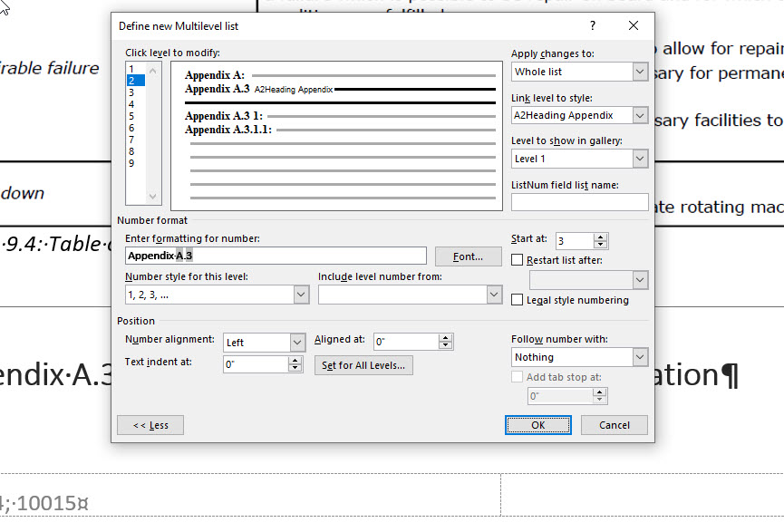Toggle the Add tab stop at checkbox
The width and height of the screenshot is (784, 532).
point(518,376)
